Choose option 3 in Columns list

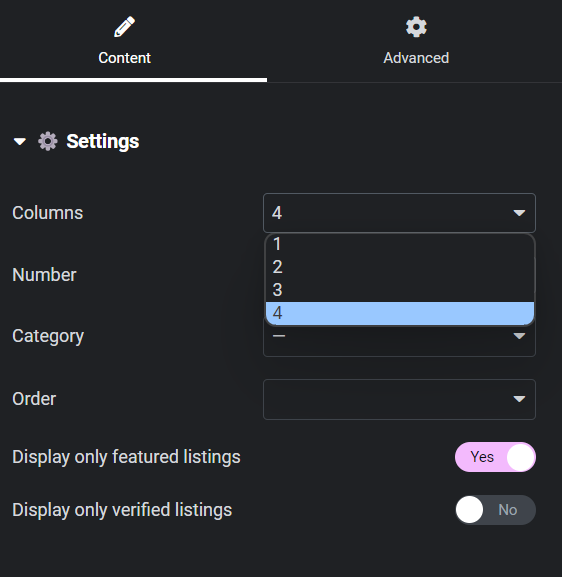click(400, 290)
